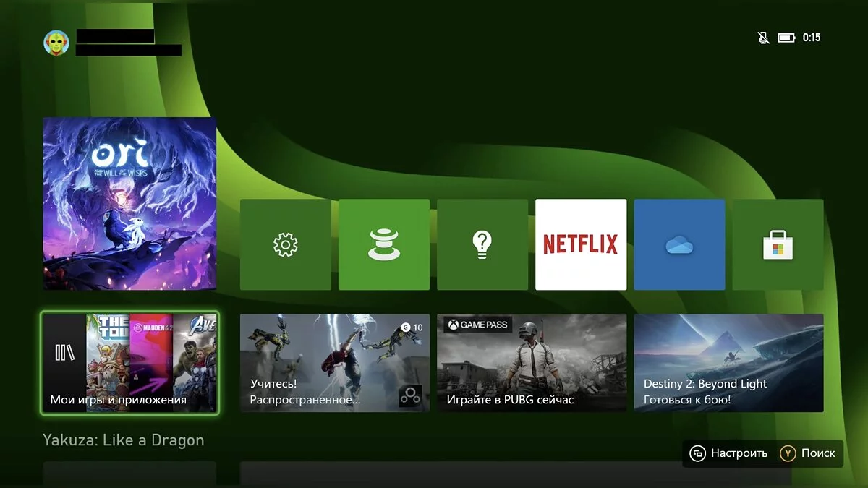868x488 pixels.
Task: Click the gamerscore 10 badge on Учитесь! card
Action: point(412,328)
